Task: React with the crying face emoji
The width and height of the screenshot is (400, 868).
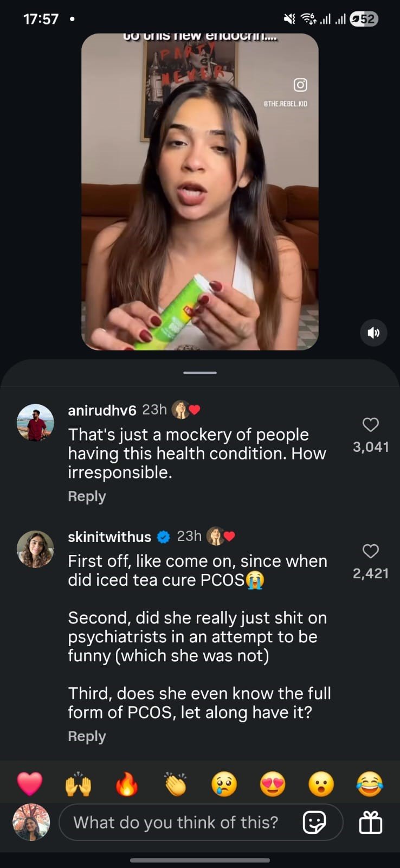Action: coord(224,784)
